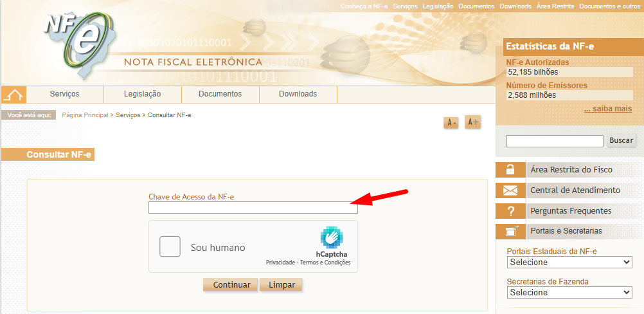
Task: Follow the saiba mais link
Action: tap(607, 109)
